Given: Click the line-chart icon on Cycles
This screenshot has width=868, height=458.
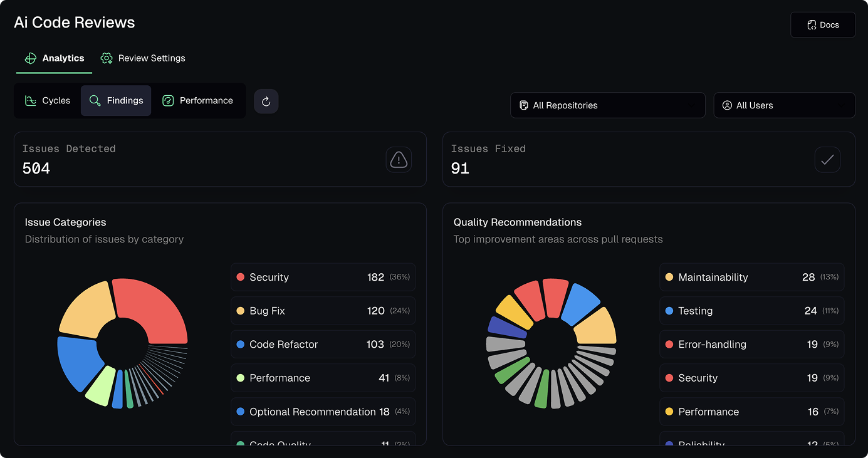Looking at the screenshot, I should (30, 100).
